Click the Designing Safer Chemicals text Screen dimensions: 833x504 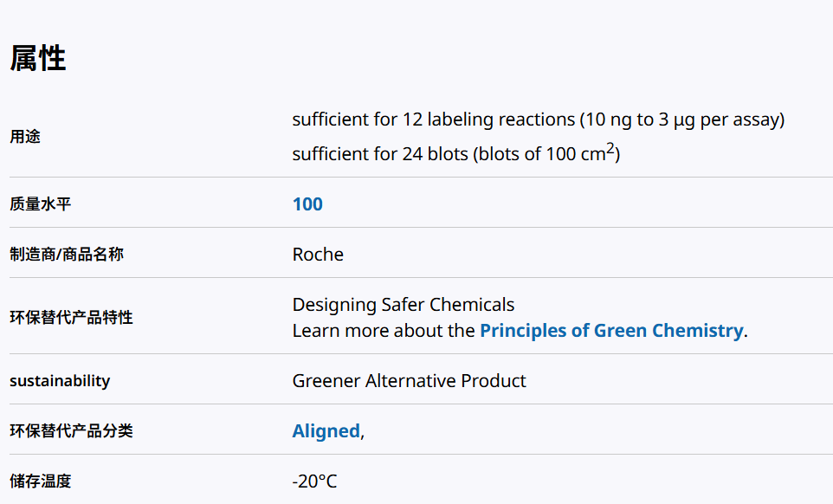pyautogui.click(x=403, y=305)
